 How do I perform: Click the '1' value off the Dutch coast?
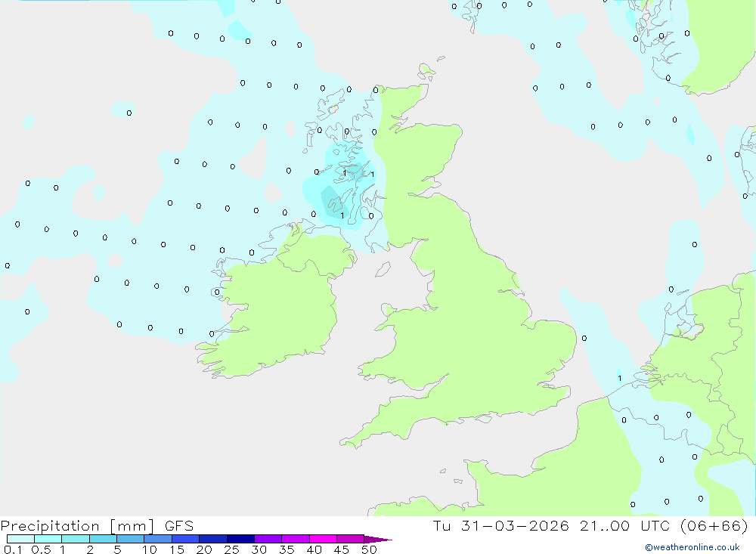[x=620, y=379]
